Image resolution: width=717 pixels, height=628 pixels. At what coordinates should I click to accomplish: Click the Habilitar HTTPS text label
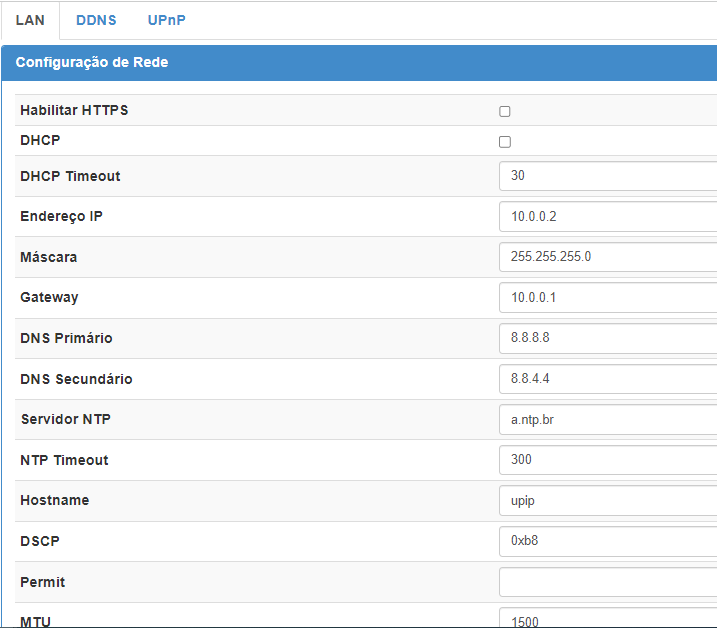[x=74, y=110]
